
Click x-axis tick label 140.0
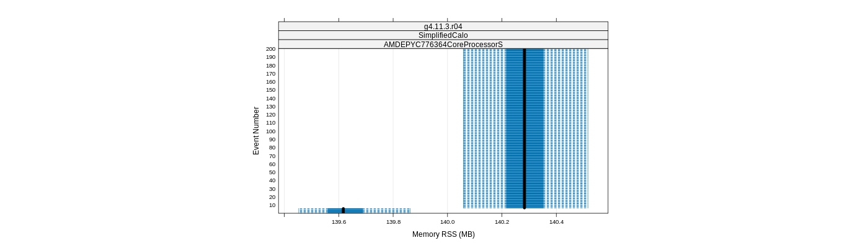click(448, 221)
